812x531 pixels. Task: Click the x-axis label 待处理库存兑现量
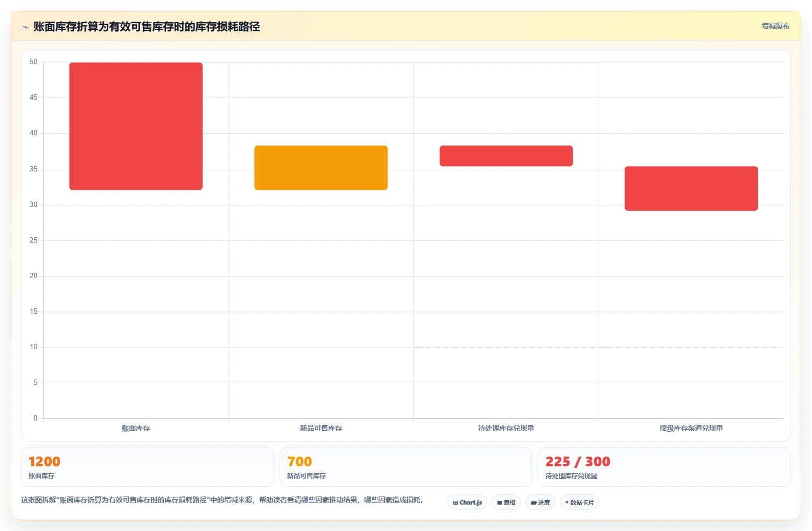506,429
